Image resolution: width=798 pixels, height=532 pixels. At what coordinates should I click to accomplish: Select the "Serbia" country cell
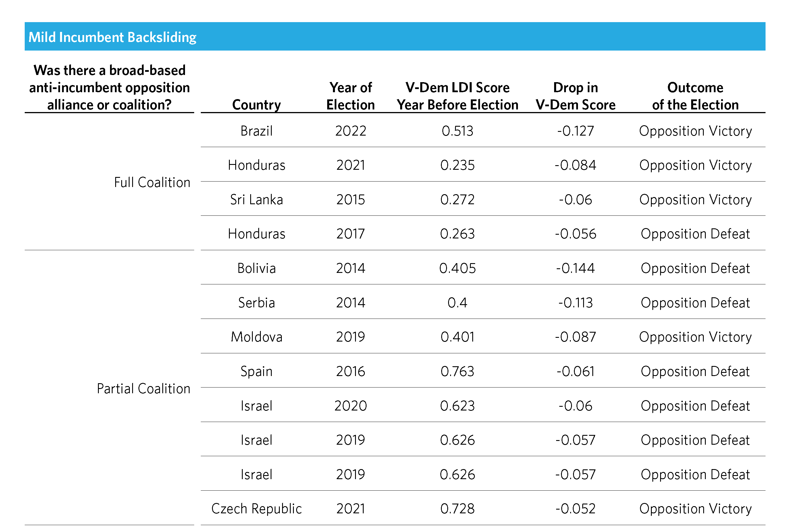point(257,303)
